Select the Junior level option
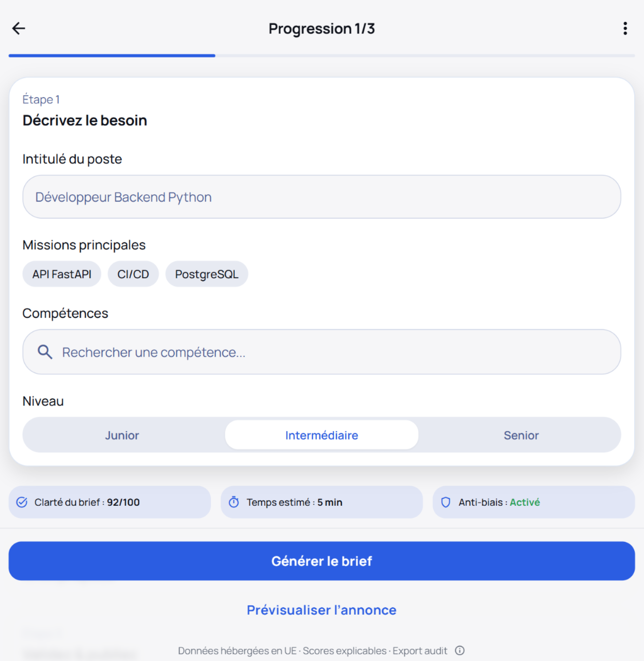 (122, 435)
